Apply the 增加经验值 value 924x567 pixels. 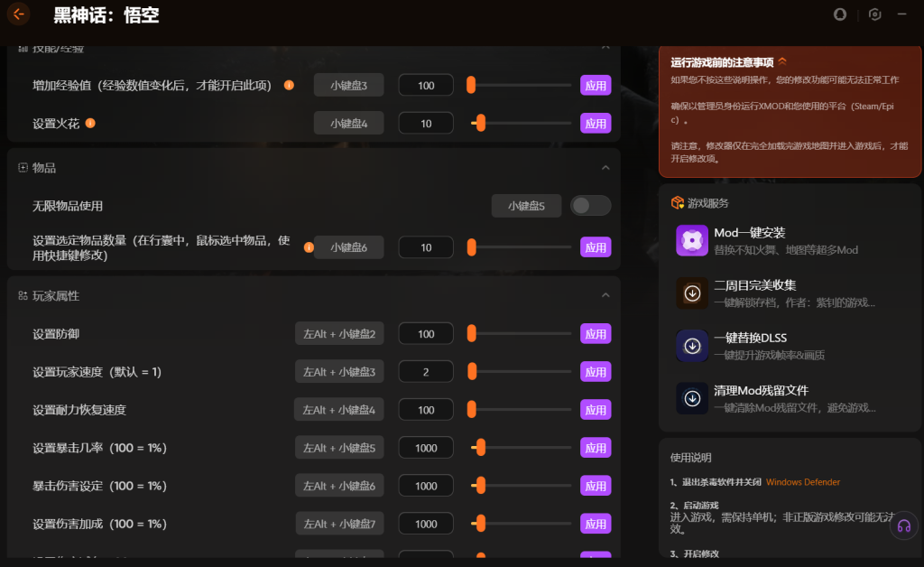coord(596,86)
